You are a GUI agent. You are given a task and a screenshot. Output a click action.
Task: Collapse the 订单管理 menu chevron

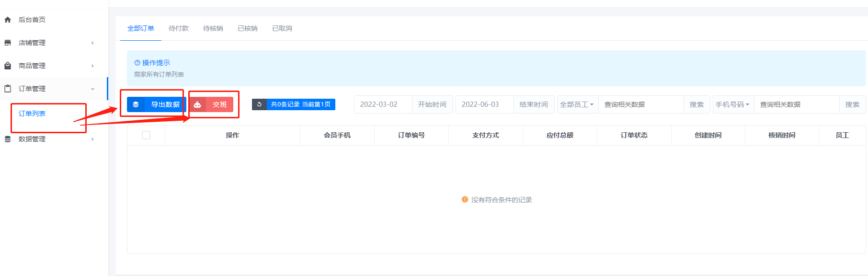coord(92,89)
